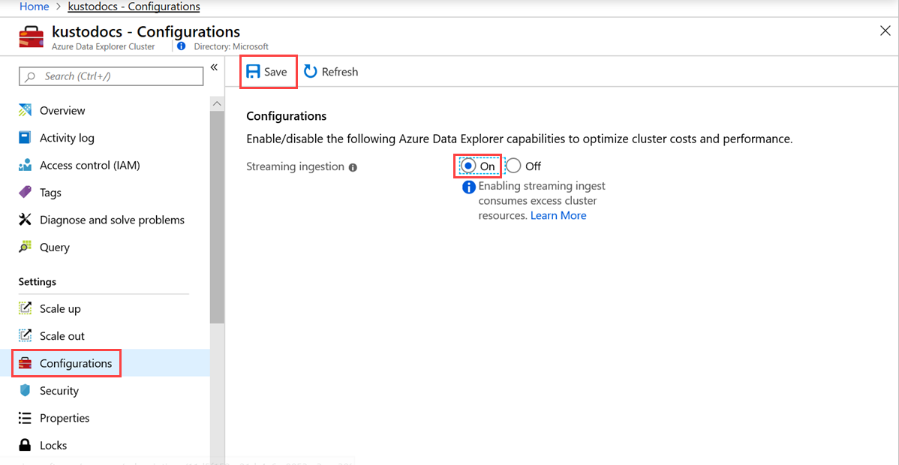Click the Activity log icon
Viewport: 899px width, 465px height.
coord(25,138)
